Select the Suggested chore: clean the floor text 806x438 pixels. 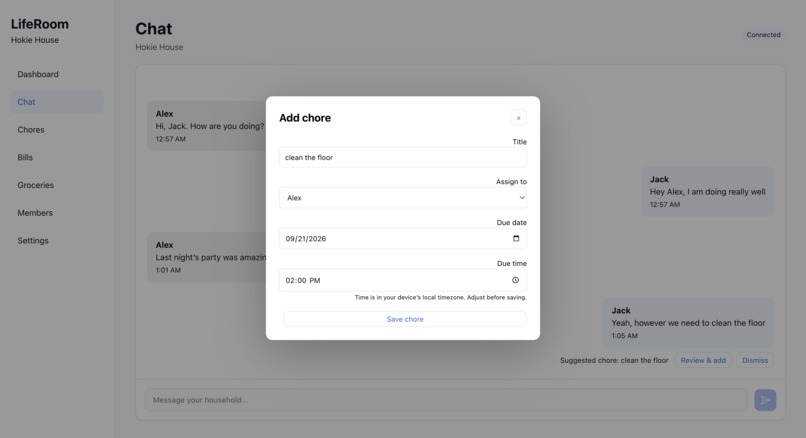[614, 360]
